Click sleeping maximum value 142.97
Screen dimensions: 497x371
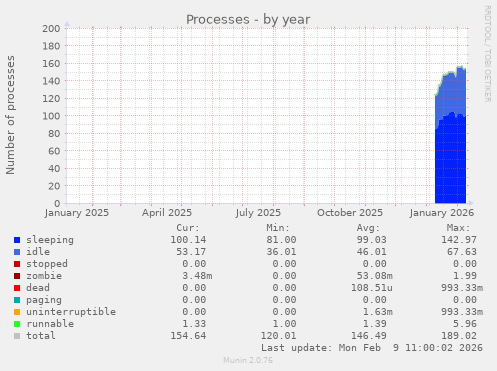459,240
